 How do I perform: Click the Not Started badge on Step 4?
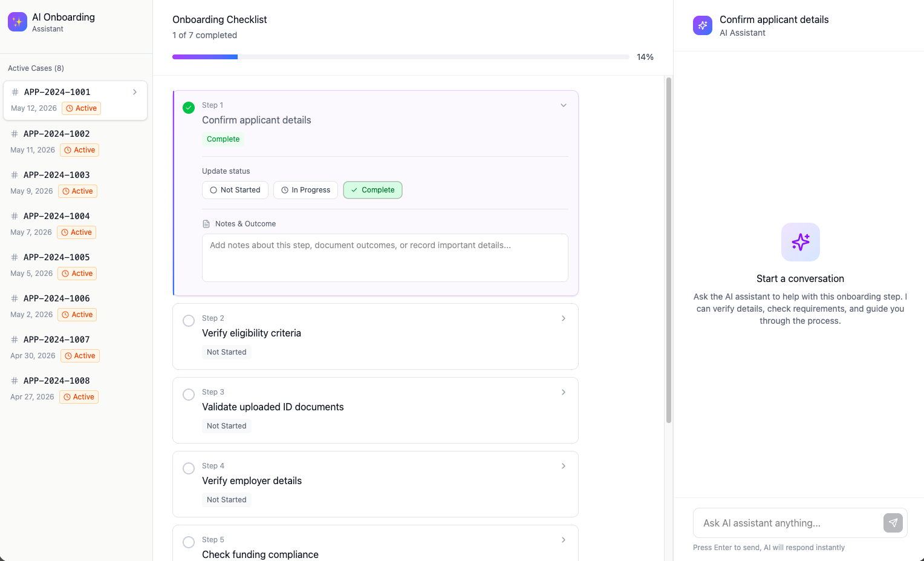click(x=227, y=500)
